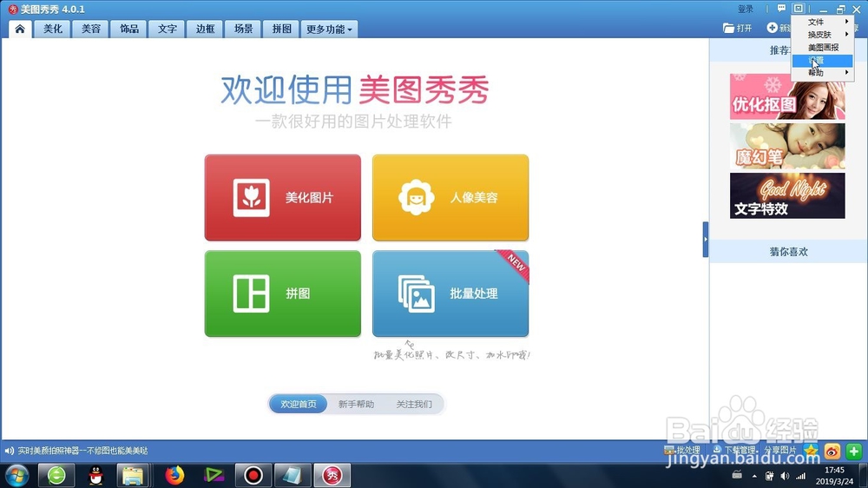Open 下载管理 in the status bar
Viewport: 868px width, 488px height.
(734, 451)
